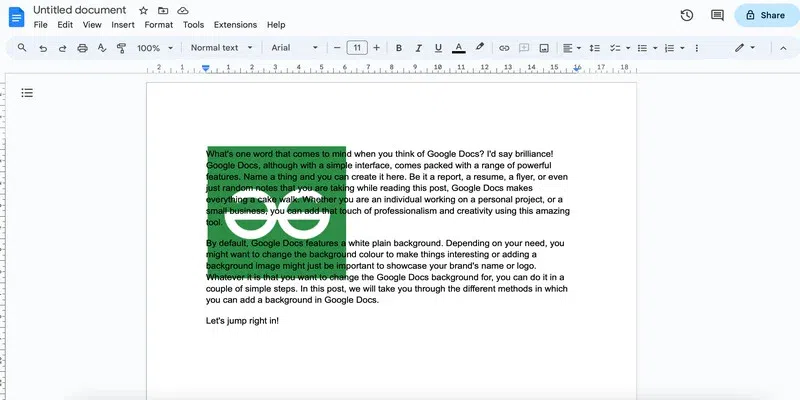Open the zoom level dropdown at 100%

(155, 48)
